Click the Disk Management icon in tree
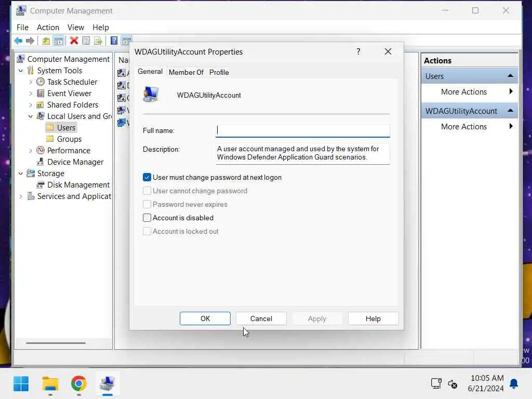 41,185
